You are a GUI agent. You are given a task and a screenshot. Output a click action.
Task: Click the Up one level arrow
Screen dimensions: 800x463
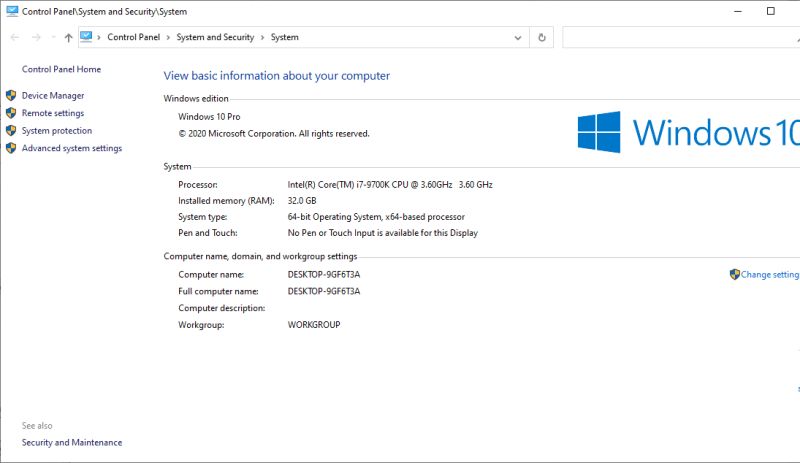pyautogui.click(x=68, y=37)
